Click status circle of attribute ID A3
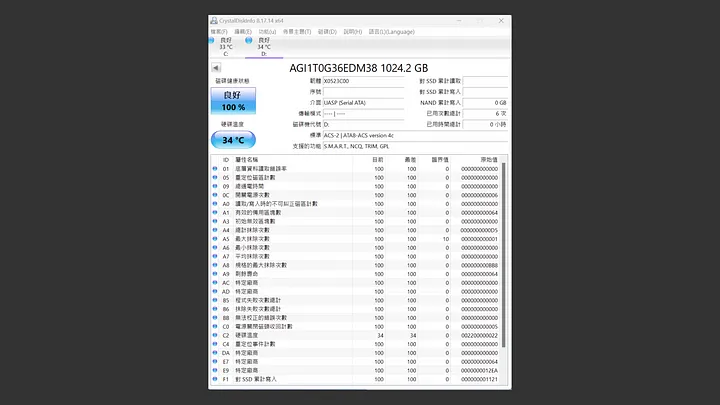Screen dimensions: 720x405 click(x=215, y=221)
